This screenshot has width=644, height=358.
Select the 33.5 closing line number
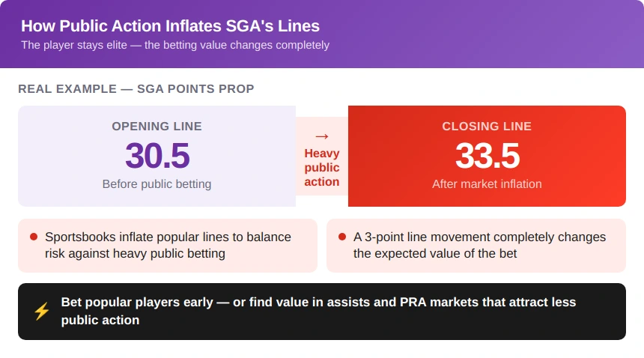(487, 156)
